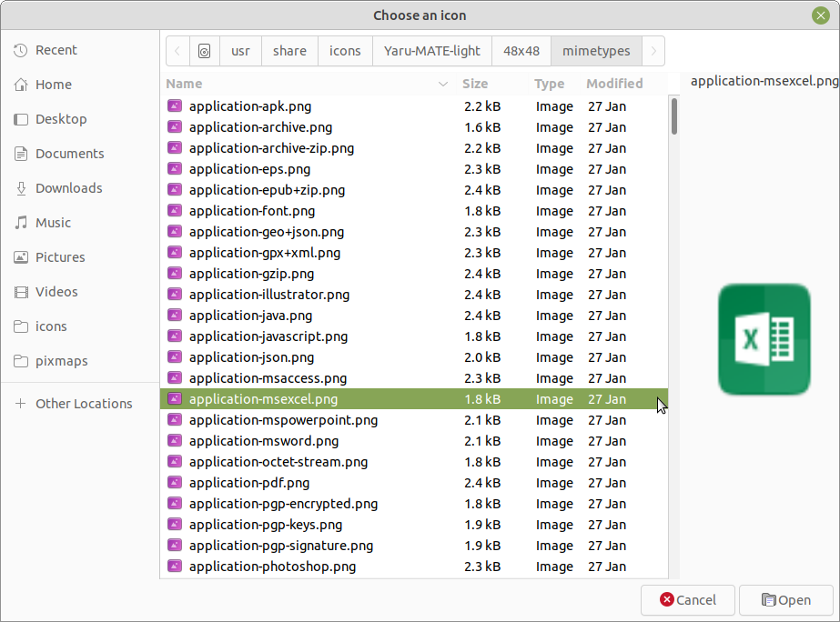
Task: Select application-gpx+xml.png file name
Action: (x=265, y=253)
